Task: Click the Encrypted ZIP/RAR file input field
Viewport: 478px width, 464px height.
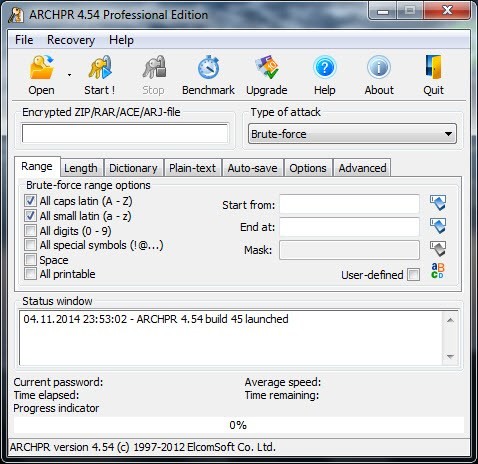Action: click(x=125, y=133)
